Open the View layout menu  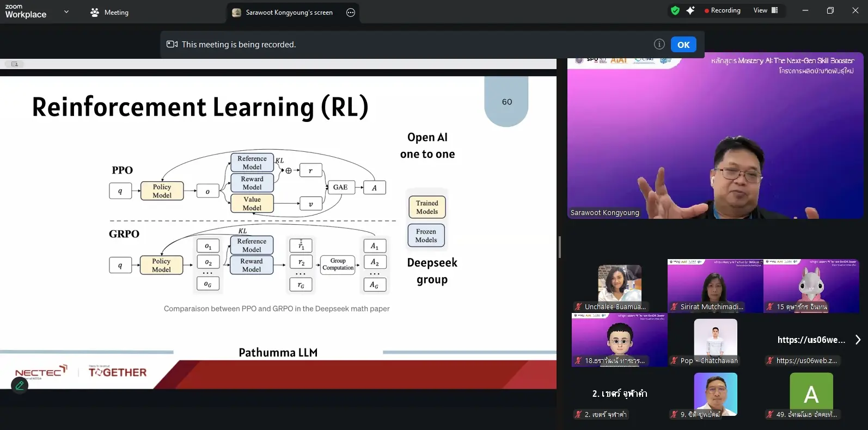point(765,10)
